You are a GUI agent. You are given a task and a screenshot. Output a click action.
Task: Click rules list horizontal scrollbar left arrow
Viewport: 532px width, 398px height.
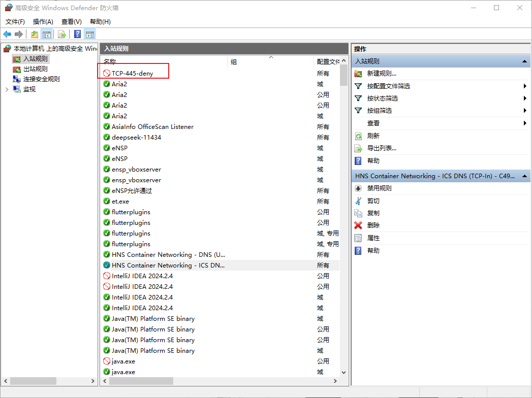tap(105, 381)
